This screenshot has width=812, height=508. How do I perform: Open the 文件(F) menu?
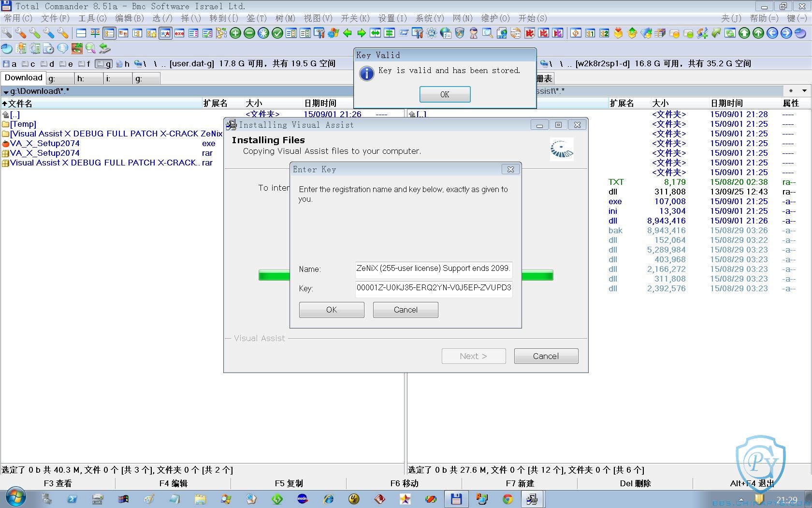tap(56, 18)
